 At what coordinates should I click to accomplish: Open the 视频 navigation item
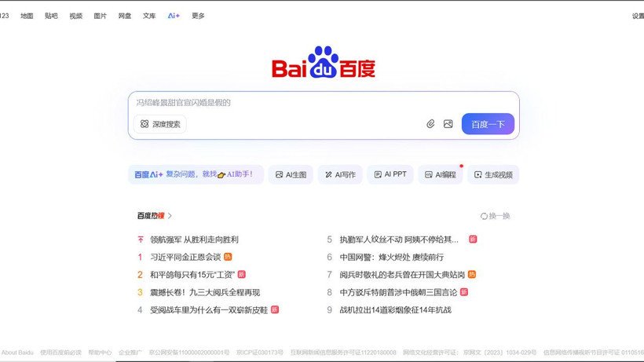(75, 16)
